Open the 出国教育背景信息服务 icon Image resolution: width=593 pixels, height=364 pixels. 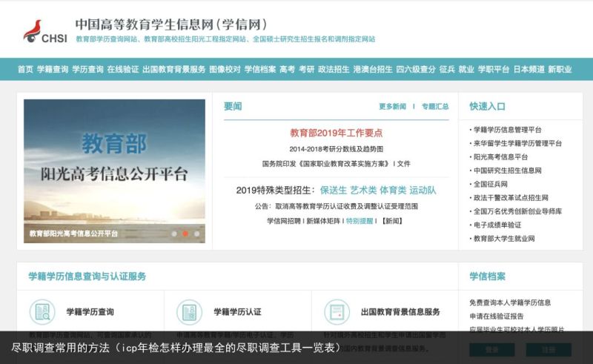click(337, 312)
